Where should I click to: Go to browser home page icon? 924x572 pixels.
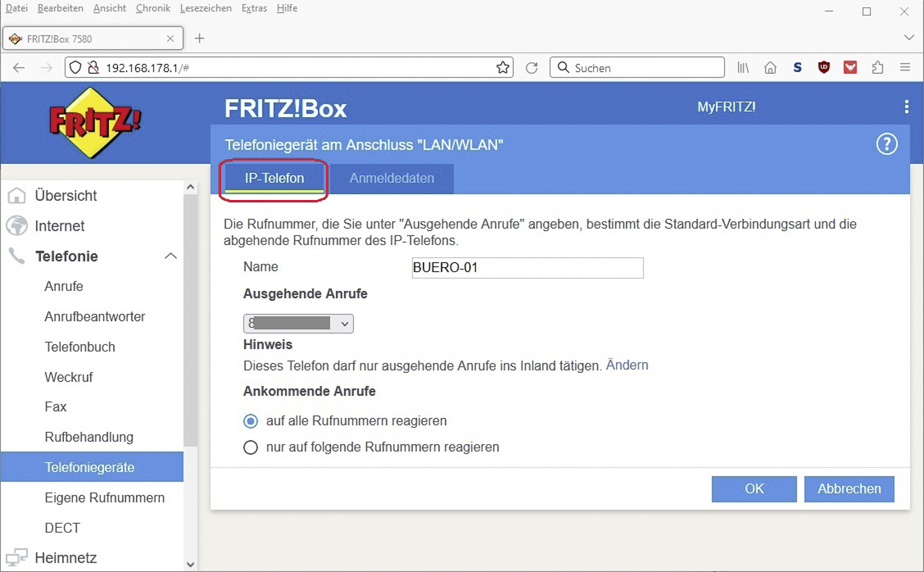click(x=770, y=68)
